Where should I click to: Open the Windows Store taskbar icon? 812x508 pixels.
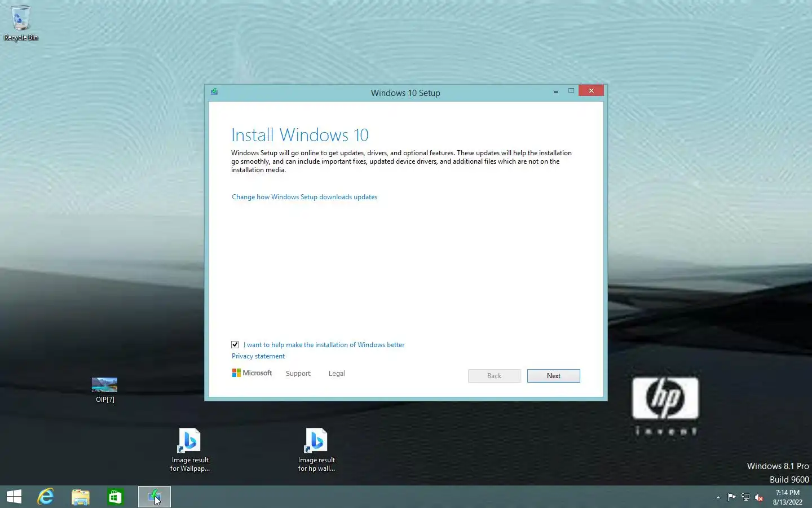click(x=115, y=497)
